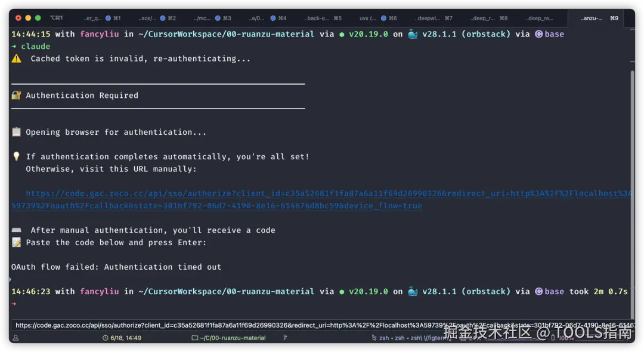The image size is (644, 352).
Task: Click the keyboard icon beside After manual authentication
Action: point(17,230)
